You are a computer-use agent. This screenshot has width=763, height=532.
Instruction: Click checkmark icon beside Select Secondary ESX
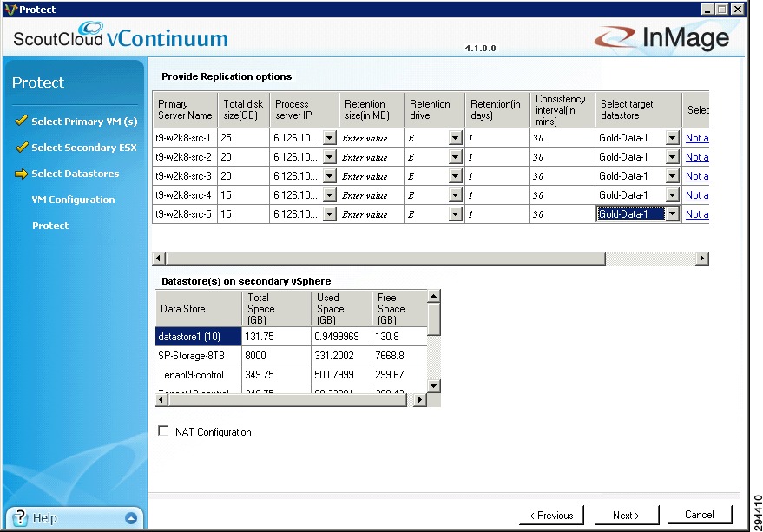pos(21,147)
